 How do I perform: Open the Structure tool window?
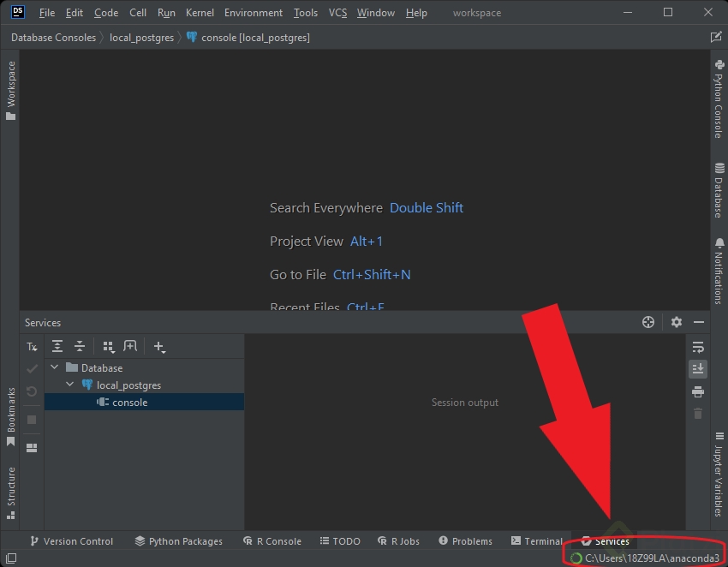tap(10, 492)
